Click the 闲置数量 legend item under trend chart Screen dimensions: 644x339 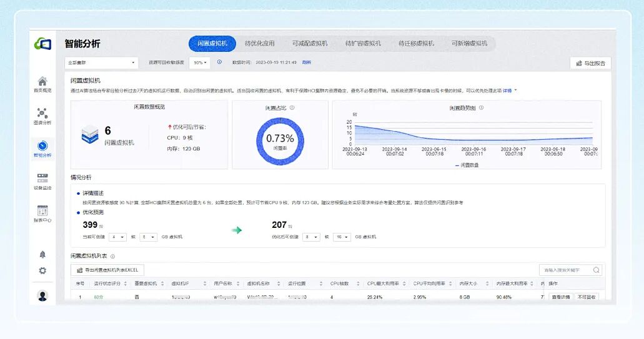(x=467, y=165)
